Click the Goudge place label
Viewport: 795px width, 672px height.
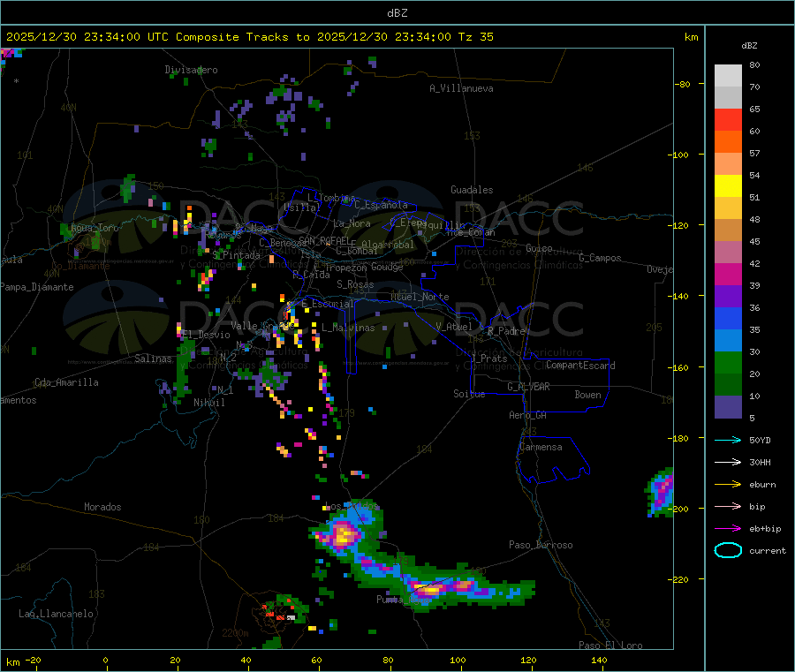pos(387,267)
